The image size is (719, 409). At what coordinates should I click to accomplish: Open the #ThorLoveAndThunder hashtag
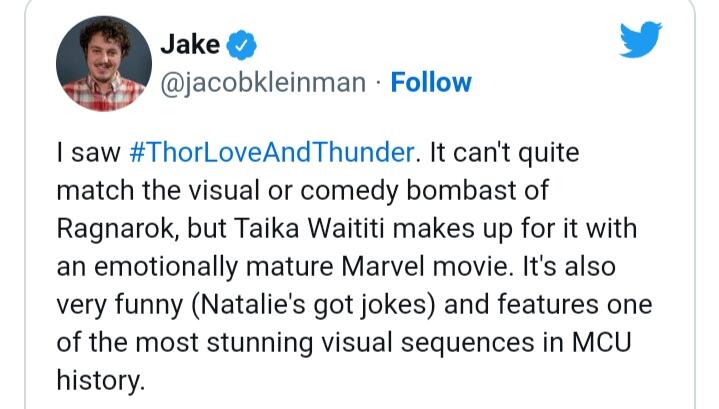(x=272, y=152)
